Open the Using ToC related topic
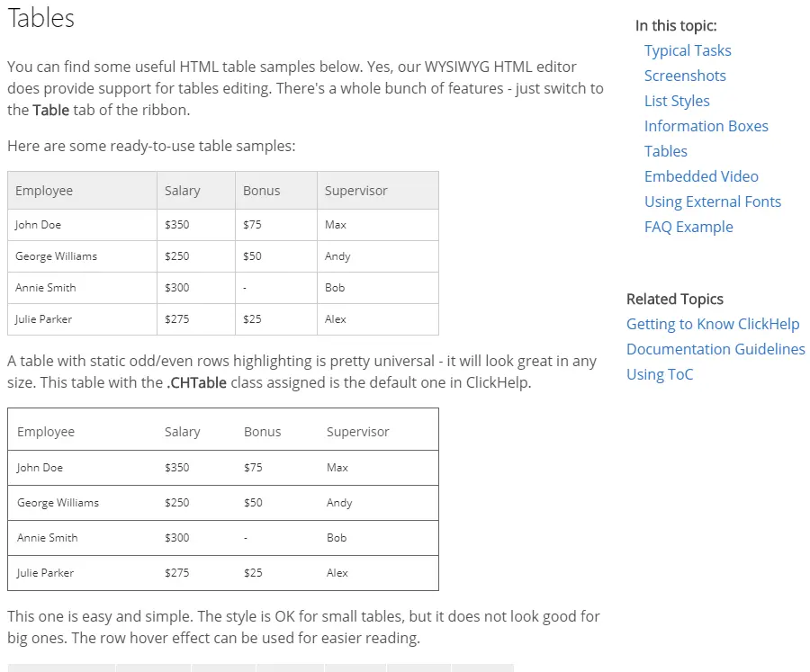The width and height of the screenshot is (810, 672). click(660, 374)
